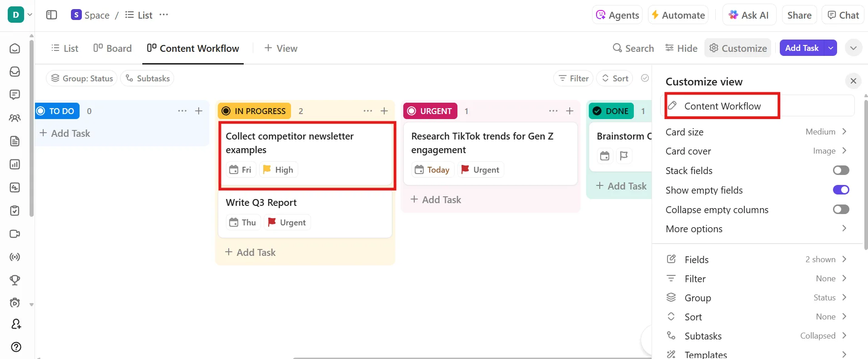The height and width of the screenshot is (359, 868).
Task: Open the Inbox icon in left sidebar
Action: pos(15,71)
